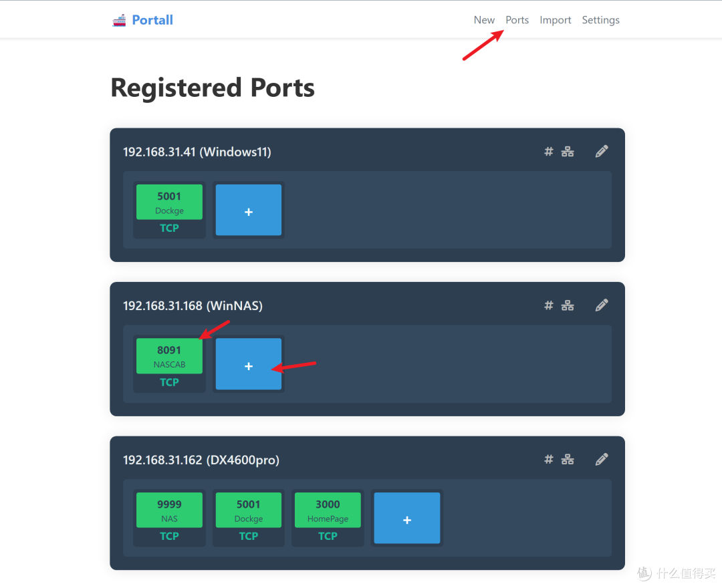
Task: Click the Portall ship logo
Action: pyautogui.click(x=119, y=20)
